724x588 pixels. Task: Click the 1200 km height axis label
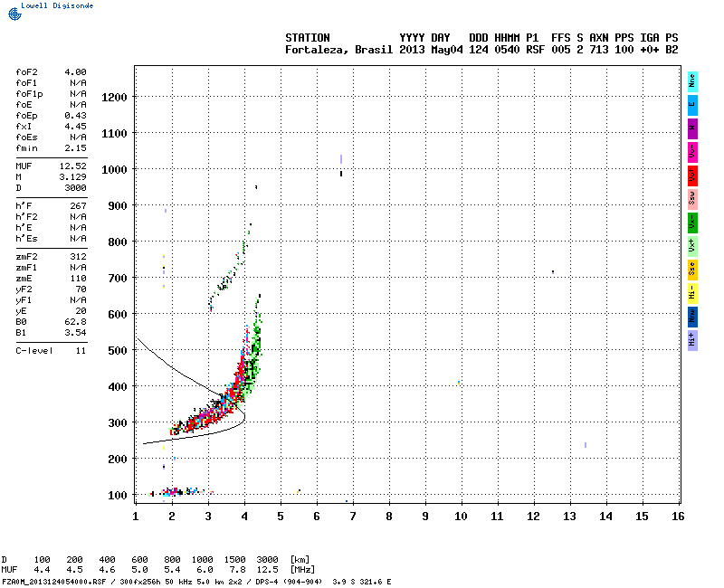tap(114, 98)
